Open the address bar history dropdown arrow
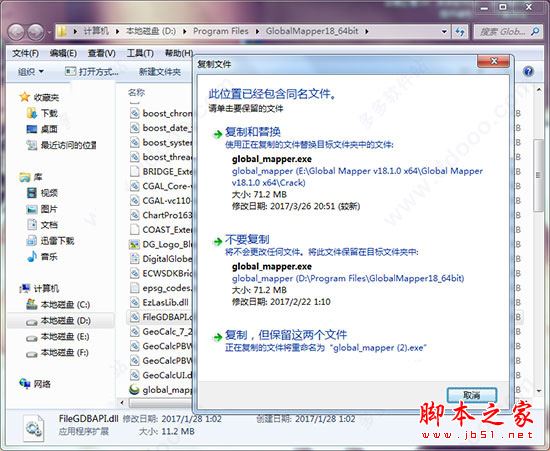Screen dimensions: 550x451 click(x=444, y=32)
